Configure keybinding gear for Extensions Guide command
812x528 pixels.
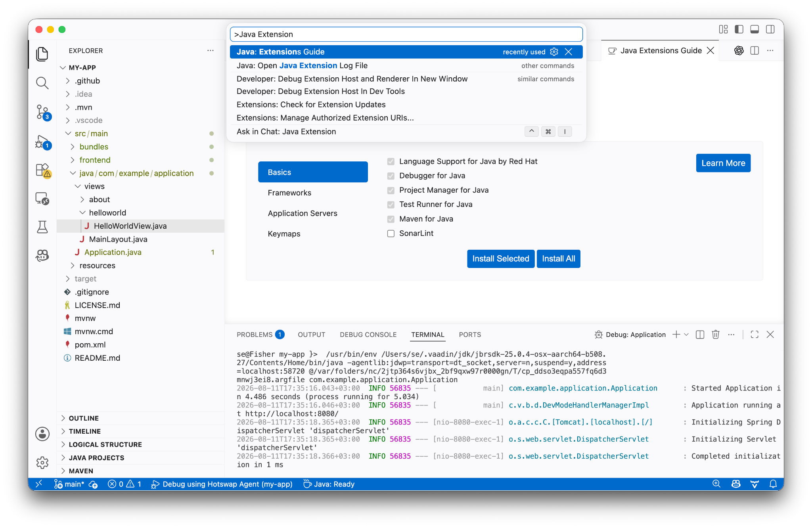(554, 52)
